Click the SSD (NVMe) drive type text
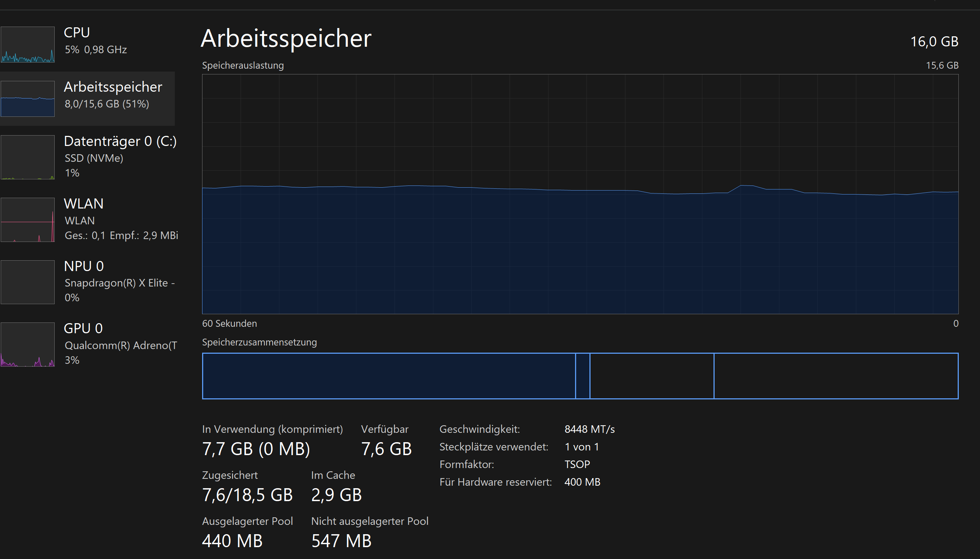Viewport: 980px width, 559px height. (x=94, y=158)
